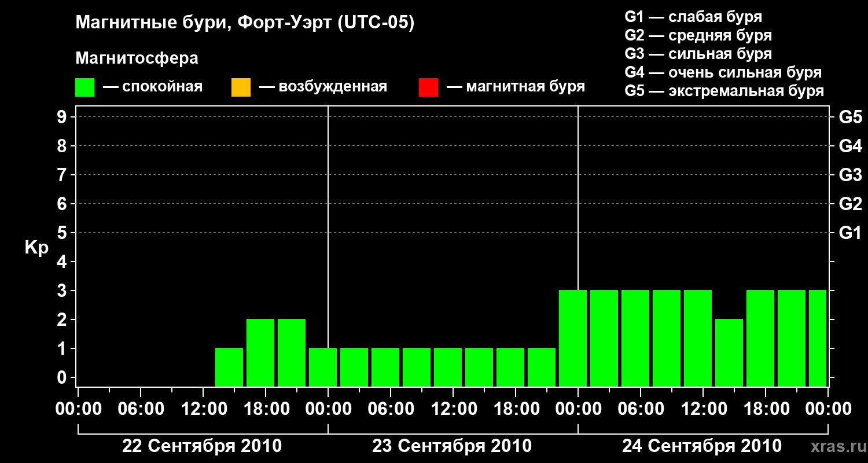This screenshot has width=868, height=463.
Task: Click the 'G5 — экстремальная буря' legend line
Action: pos(724,91)
